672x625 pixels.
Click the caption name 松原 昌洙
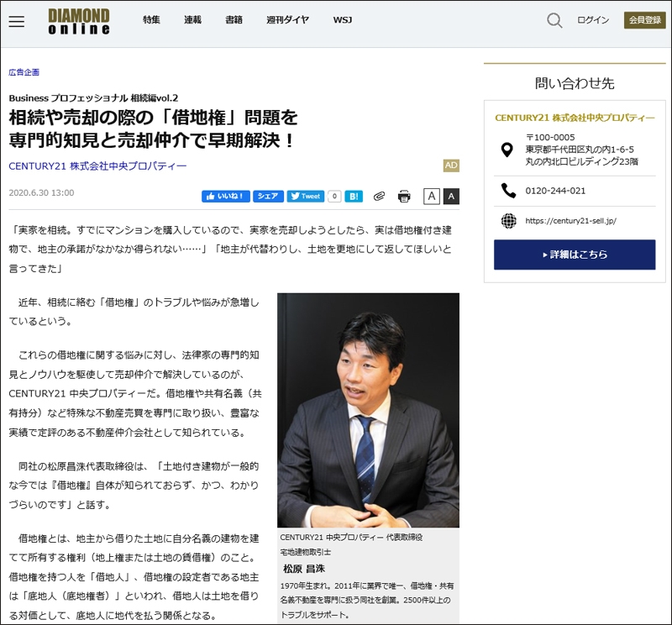[x=304, y=569]
